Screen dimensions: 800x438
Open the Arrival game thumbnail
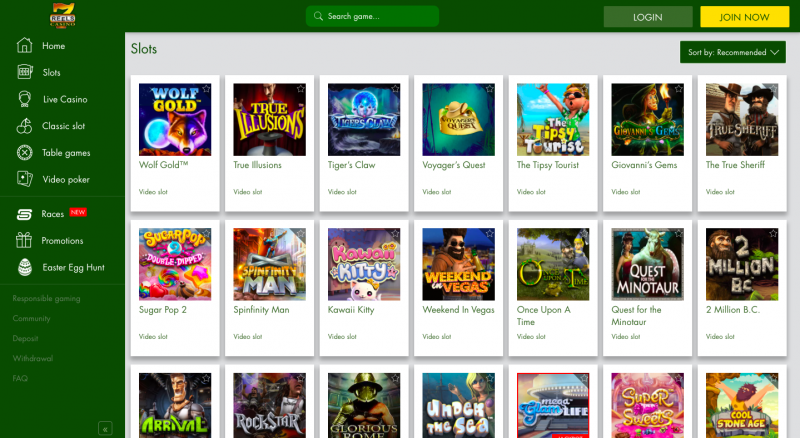175,405
